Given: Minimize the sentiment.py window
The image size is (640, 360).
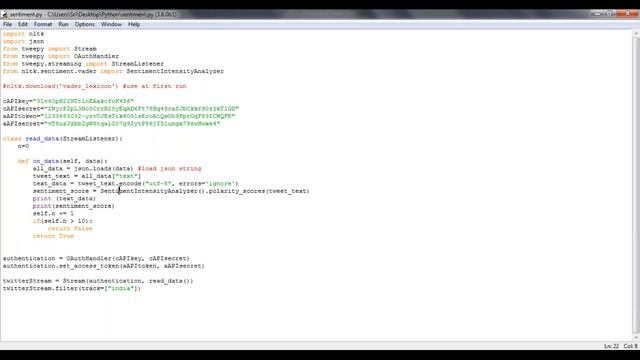Looking at the screenshot, I should pyautogui.click(x=598, y=13).
